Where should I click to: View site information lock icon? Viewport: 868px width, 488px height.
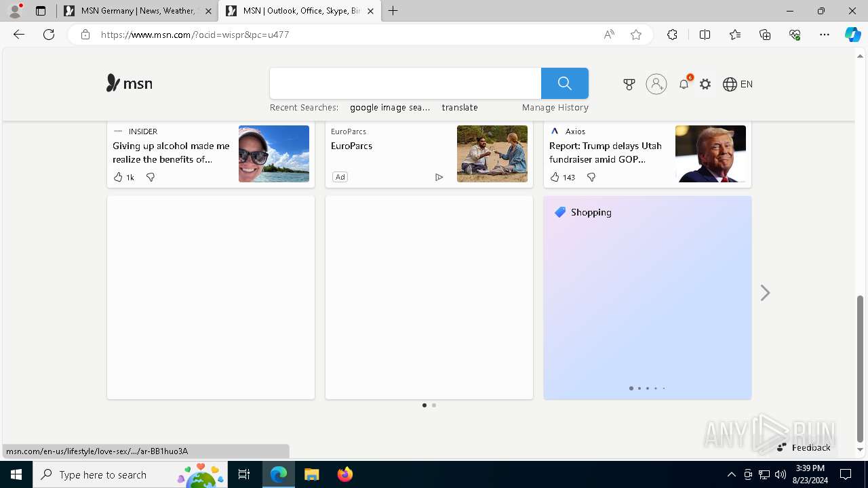tap(85, 35)
